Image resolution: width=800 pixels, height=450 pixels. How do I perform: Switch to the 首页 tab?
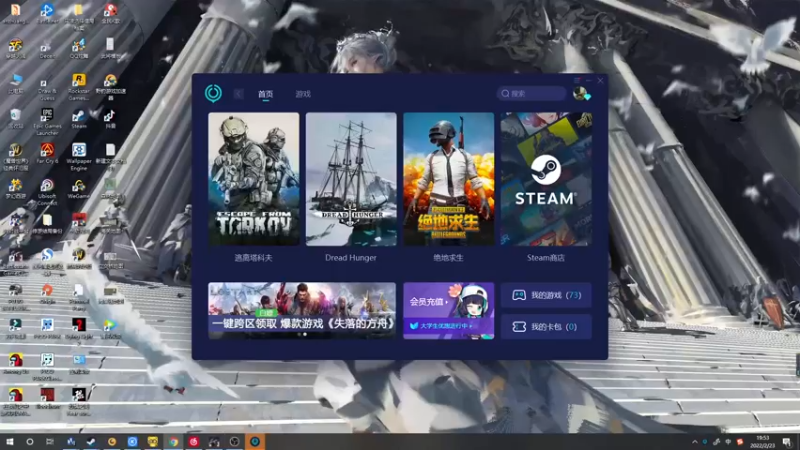265,94
